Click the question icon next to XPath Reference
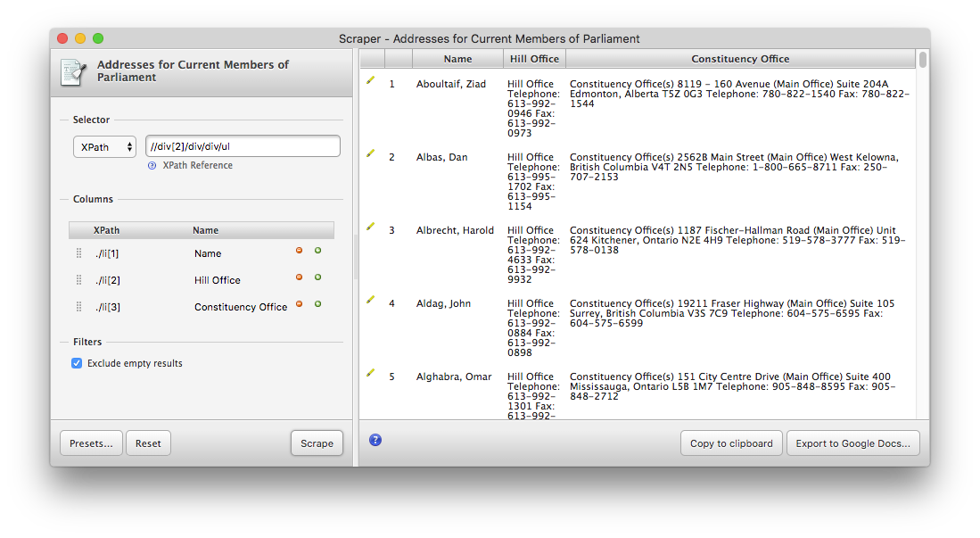980x538 pixels. [152, 165]
